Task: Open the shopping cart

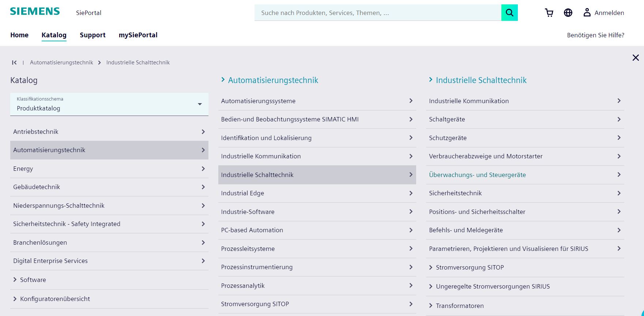Action: [549, 13]
